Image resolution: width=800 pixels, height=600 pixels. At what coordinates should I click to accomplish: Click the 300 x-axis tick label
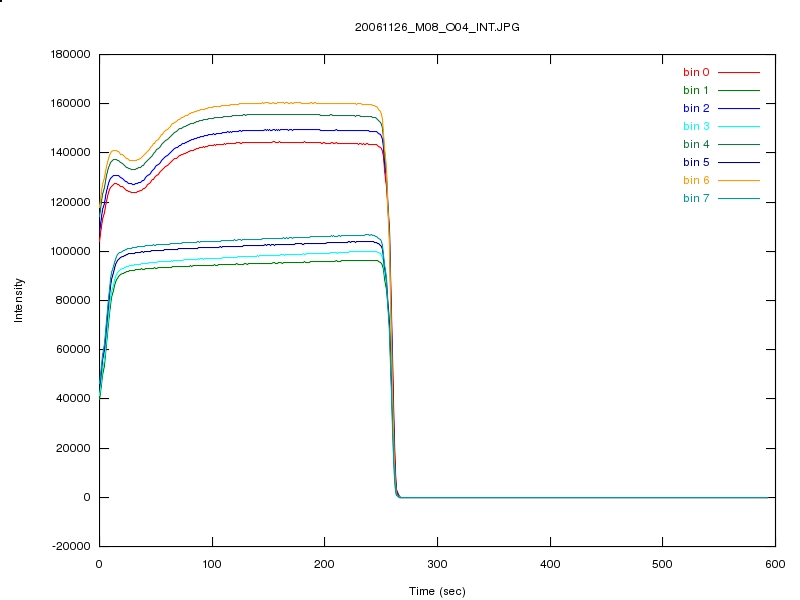(437, 564)
